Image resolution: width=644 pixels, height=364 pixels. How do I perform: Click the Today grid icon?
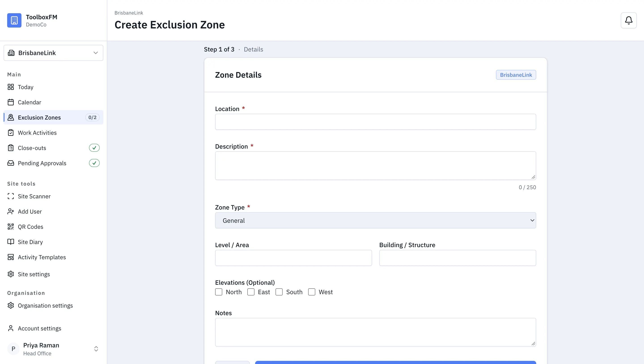click(11, 87)
